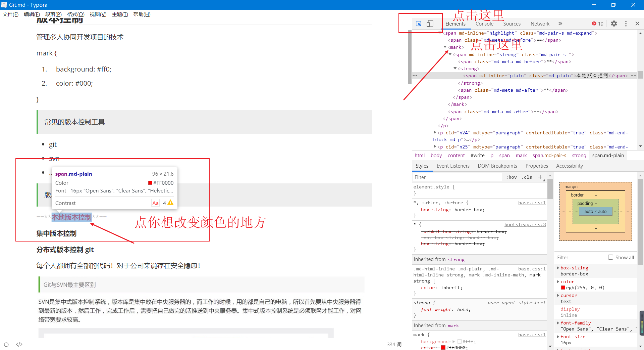The image size is (644, 350).
Task: Open base.css:1 from the mark rule
Action: click(x=532, y=335)
